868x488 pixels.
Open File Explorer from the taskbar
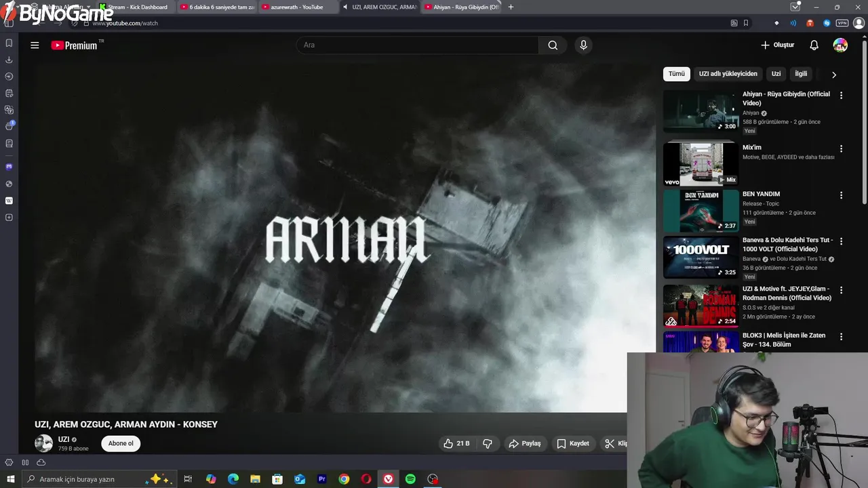tap(255, 479)
